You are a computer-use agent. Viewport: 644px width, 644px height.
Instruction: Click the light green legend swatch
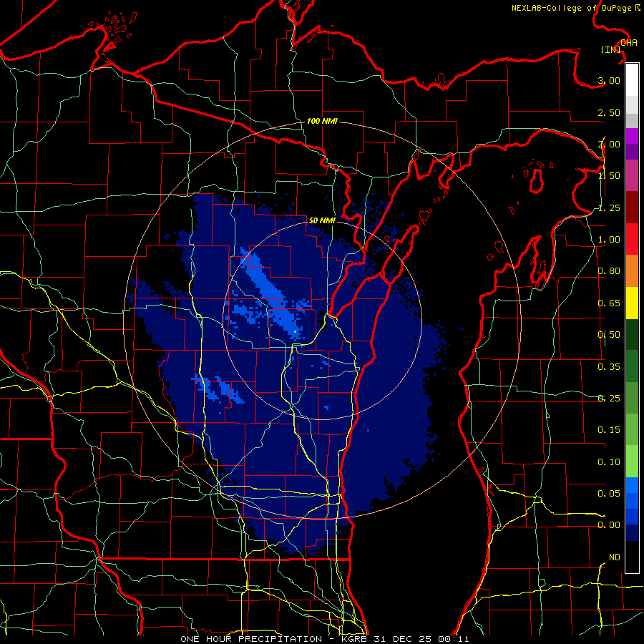(x=632, y=461)
